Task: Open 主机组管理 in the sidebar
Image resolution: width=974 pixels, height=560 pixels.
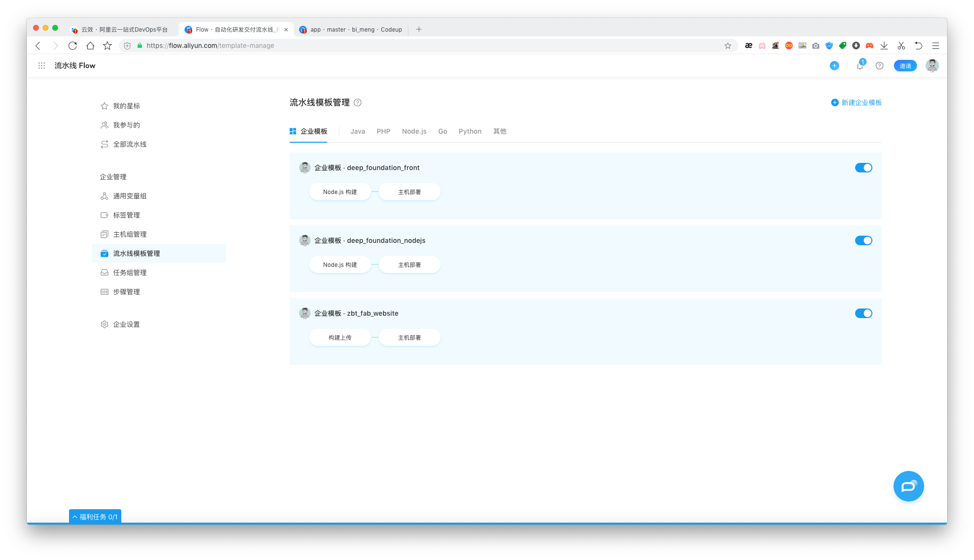Action: click(129, 234)
